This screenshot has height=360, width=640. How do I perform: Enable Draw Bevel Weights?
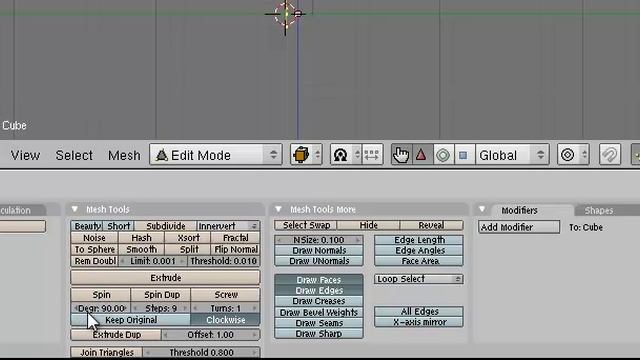pyautogui.click(x=319, y=312)
